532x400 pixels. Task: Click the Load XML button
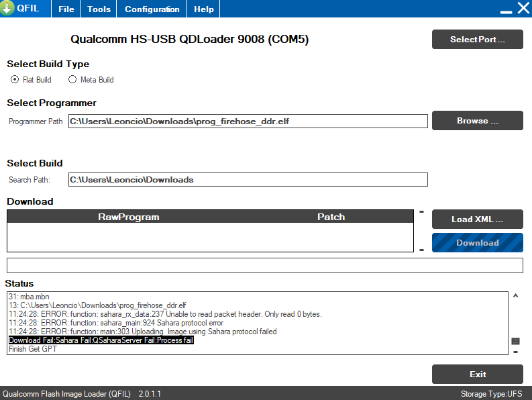478,219
